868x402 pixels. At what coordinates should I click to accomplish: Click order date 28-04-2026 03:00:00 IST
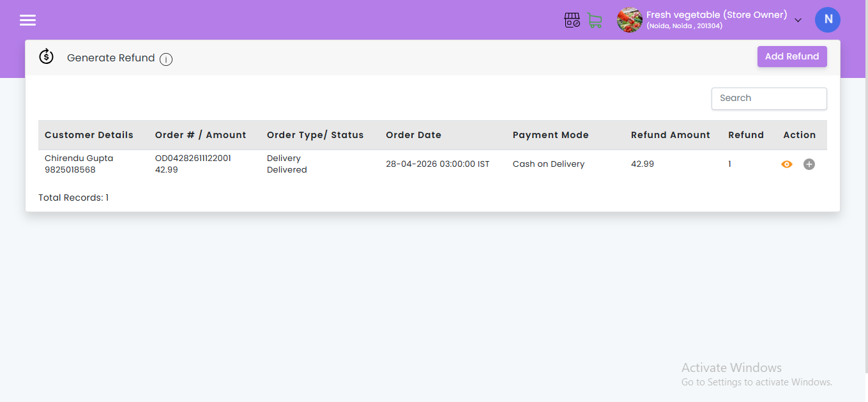[x=438, y=164]
